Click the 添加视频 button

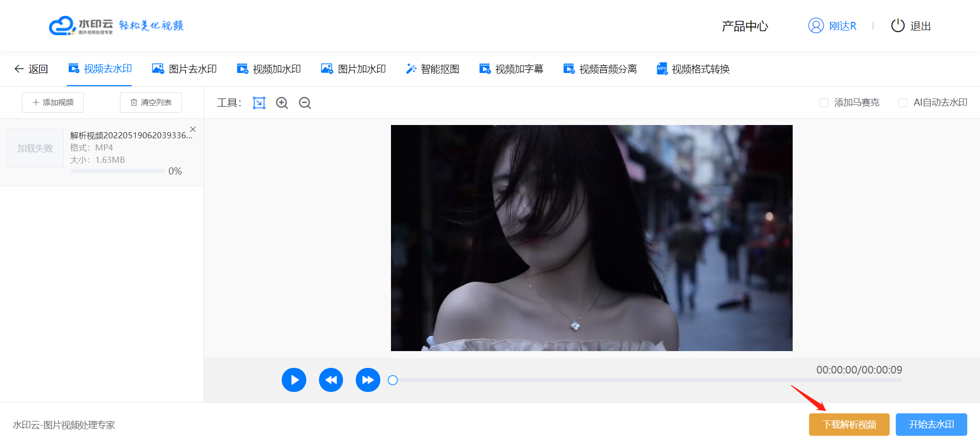53,103
